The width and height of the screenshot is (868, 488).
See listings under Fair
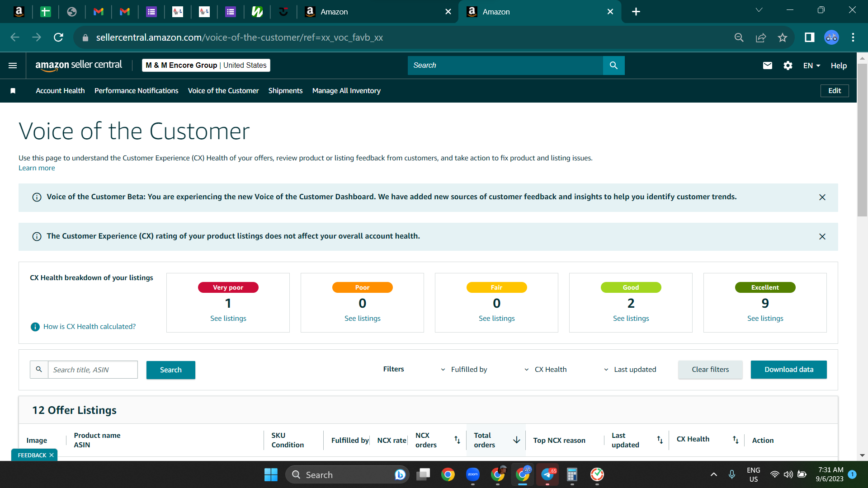pyautogui.click(x=497, y=319)
